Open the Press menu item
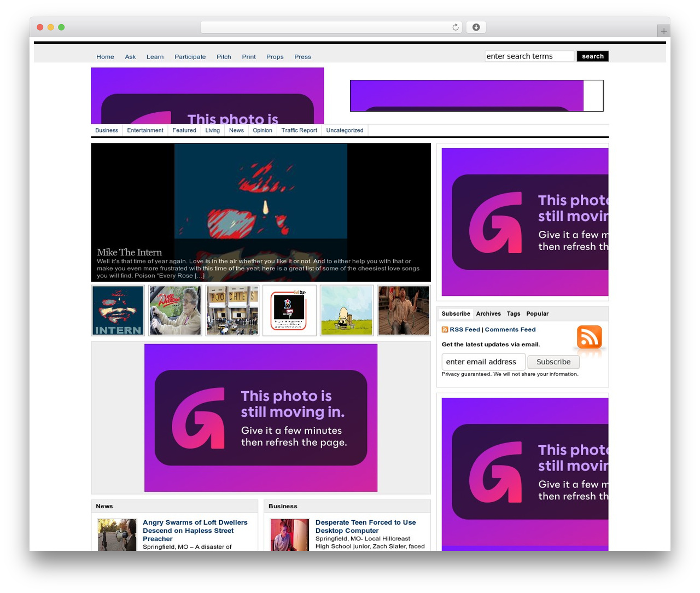Image resolution: width=700 pixels, height=593 pixels. 302,57
